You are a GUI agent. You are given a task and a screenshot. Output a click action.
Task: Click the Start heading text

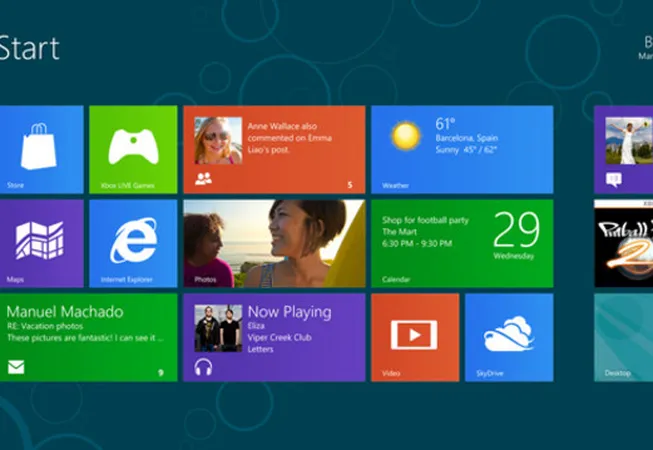pyautogui.click(x=29, y=49)
